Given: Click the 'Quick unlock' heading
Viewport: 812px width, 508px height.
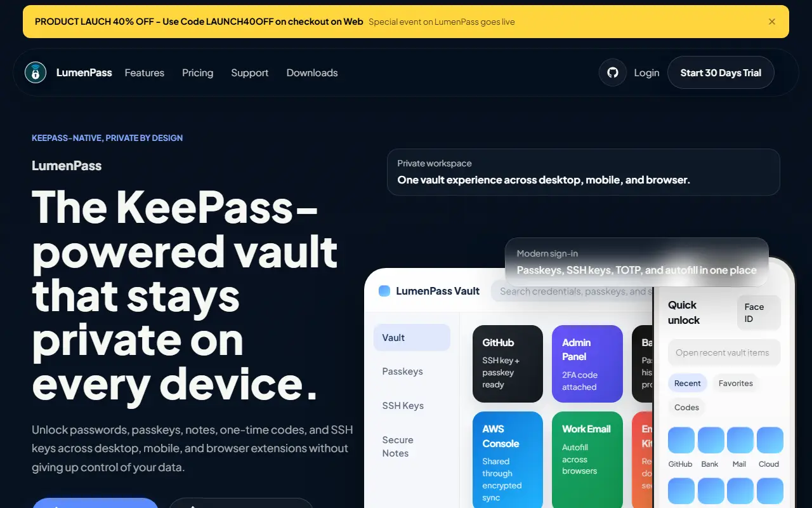Looking at the screenshot, I should (684, 312).
